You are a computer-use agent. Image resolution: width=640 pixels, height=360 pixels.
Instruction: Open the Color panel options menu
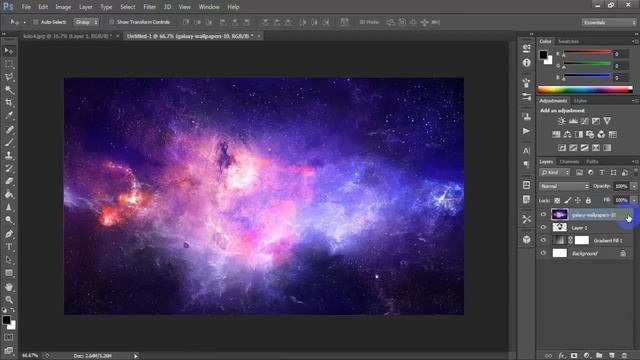click(x=635, y=41)
